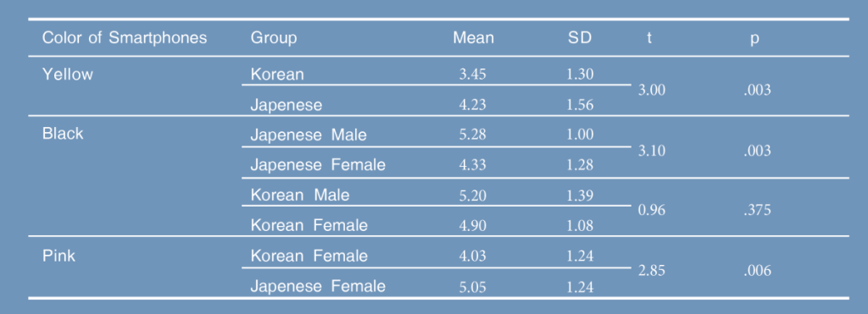The height and width of the screenshot is (314, 868).
Task: Click the mean value 3.45
Action: (x=473, y=74)
